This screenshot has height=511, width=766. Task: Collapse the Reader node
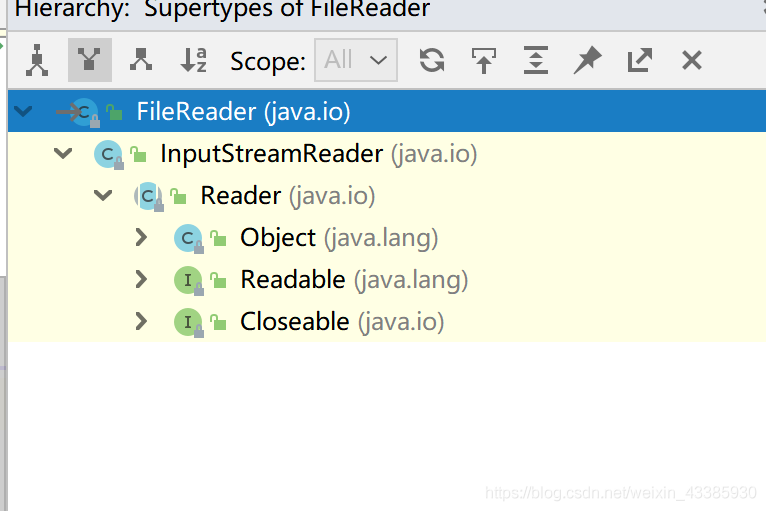point(103,196)
